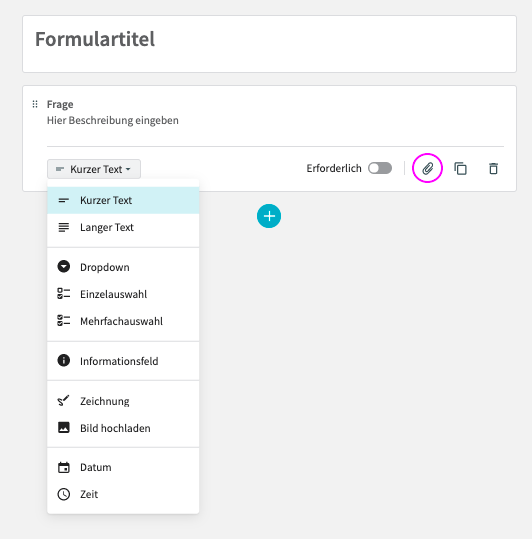The image size is (532, 539).
Task: Click the paperclip attachment icon
Action: coord(427,168)
